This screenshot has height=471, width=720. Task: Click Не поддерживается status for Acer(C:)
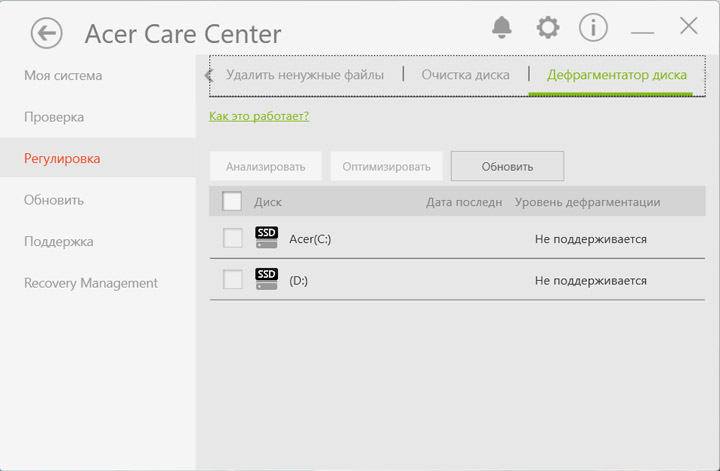(591, 239)
